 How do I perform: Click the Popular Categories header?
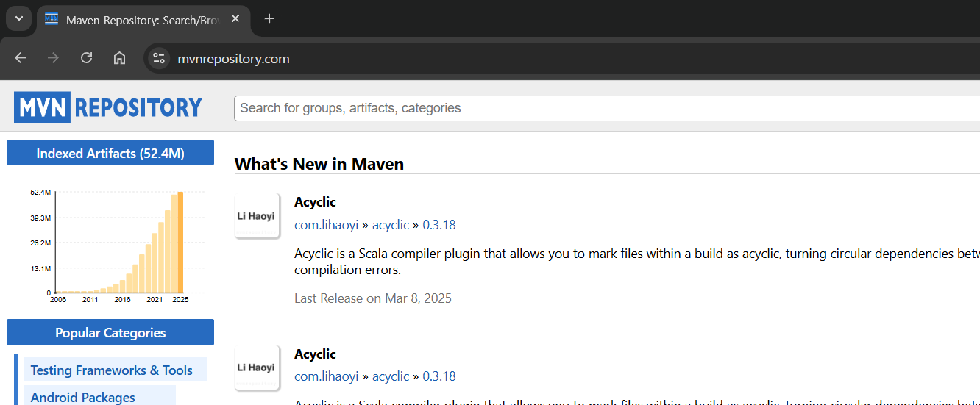pos(110,332)
